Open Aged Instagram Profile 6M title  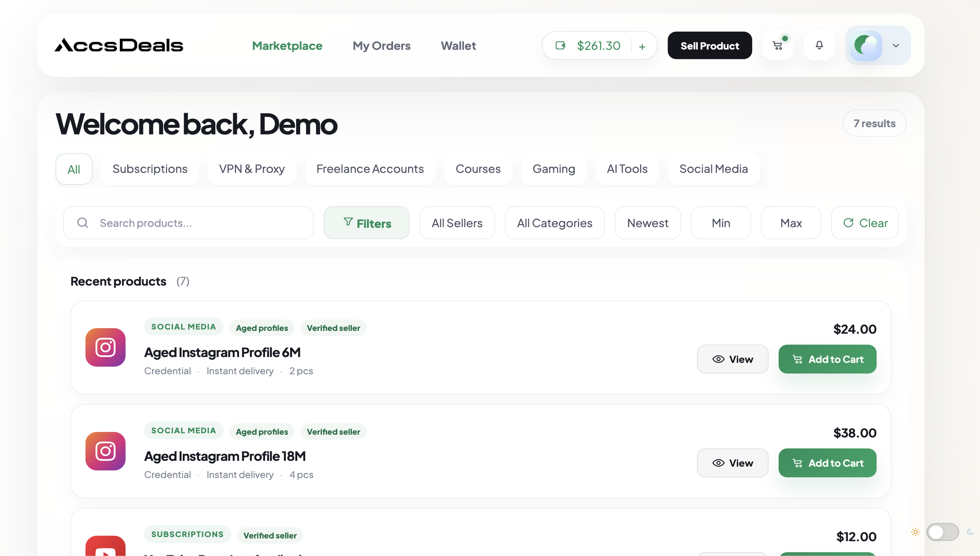[x=222, y=353]
